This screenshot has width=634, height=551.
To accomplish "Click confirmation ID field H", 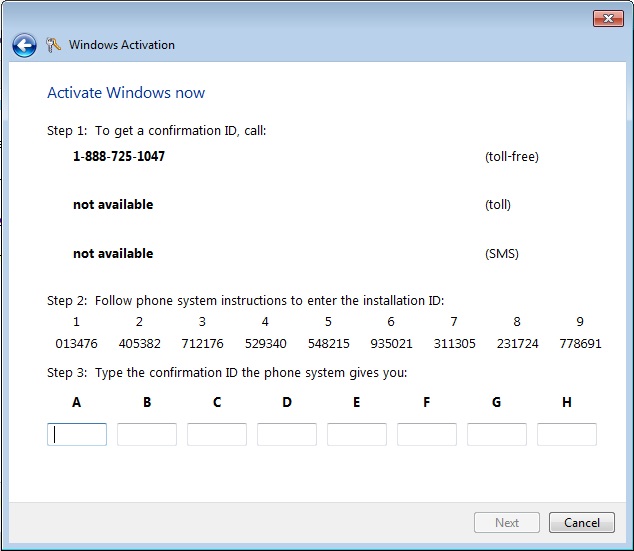I will (566, 435).
